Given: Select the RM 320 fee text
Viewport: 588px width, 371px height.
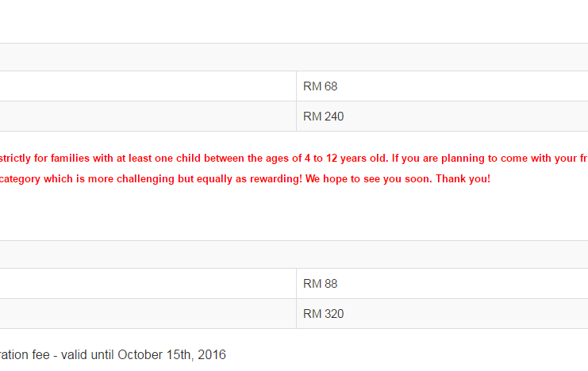Looking at the screenshot, I should pos(323,314).
